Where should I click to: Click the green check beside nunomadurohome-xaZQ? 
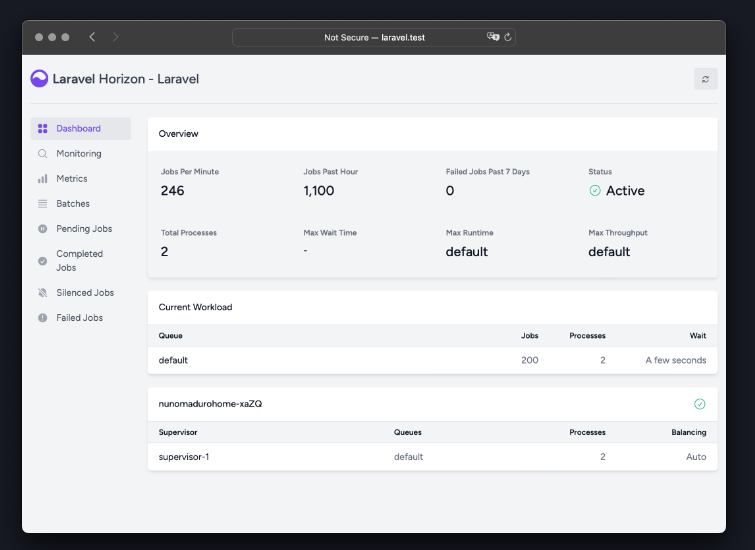tap(700, 404)
